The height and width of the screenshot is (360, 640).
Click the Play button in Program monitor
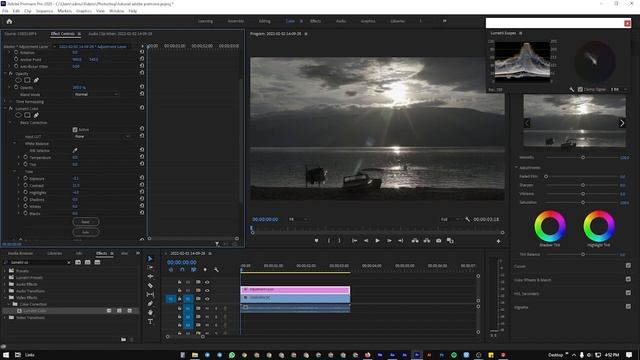click(377, 241)
